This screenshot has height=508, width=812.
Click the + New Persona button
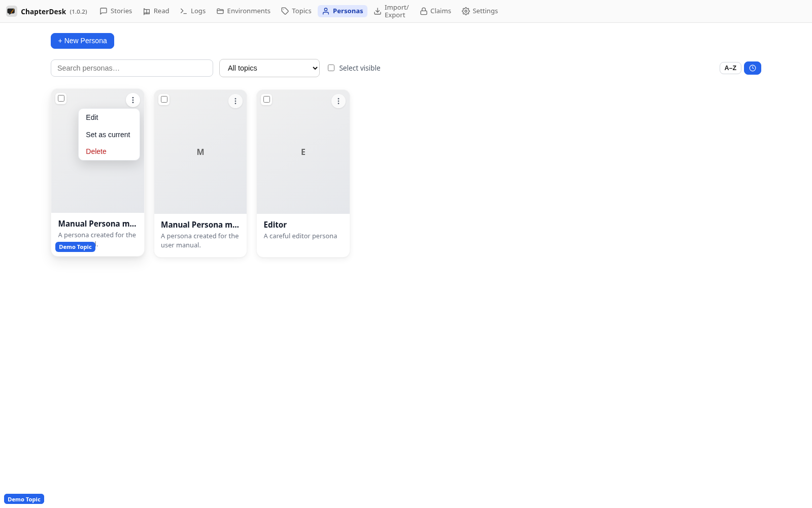click(x=82, y=41)
